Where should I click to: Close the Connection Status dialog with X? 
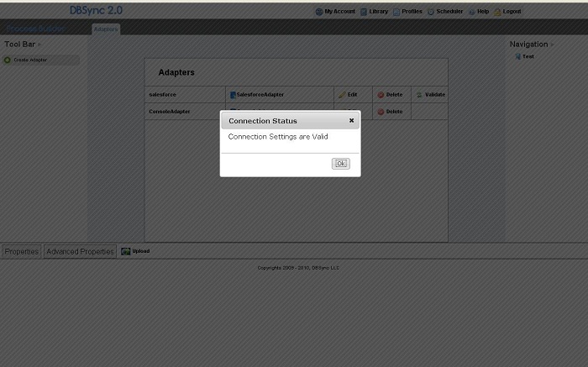pyautogui.click(x=351, y=121)
